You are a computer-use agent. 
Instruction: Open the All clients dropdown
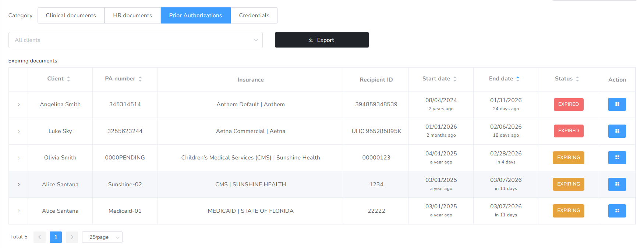135,40
